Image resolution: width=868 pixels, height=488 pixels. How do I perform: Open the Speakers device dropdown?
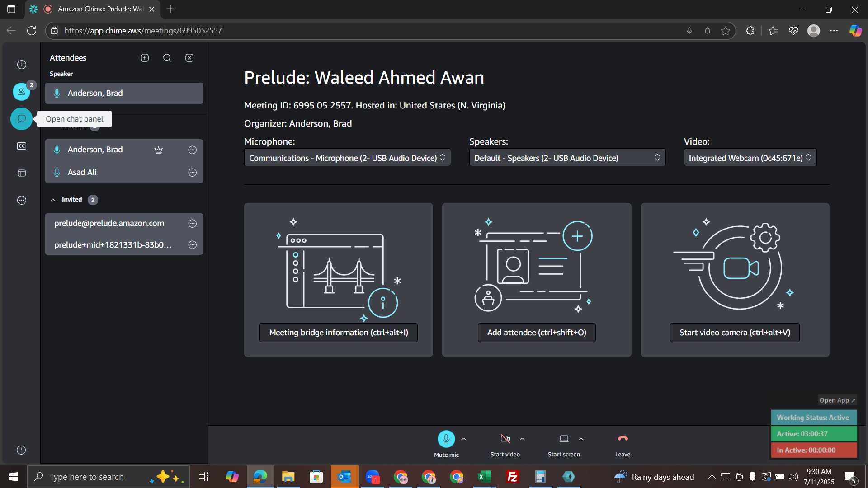click(567, 158)
